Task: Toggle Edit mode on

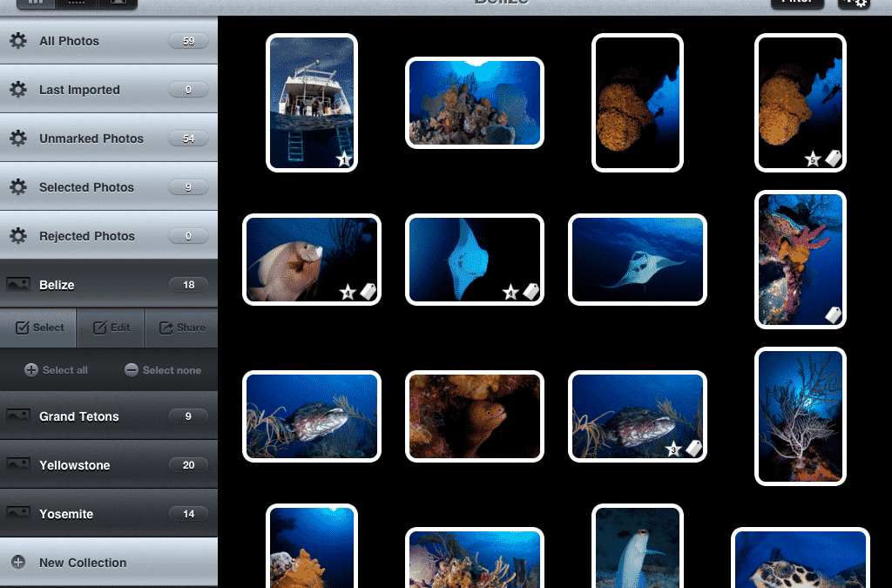Action: [x=111, y=328]
